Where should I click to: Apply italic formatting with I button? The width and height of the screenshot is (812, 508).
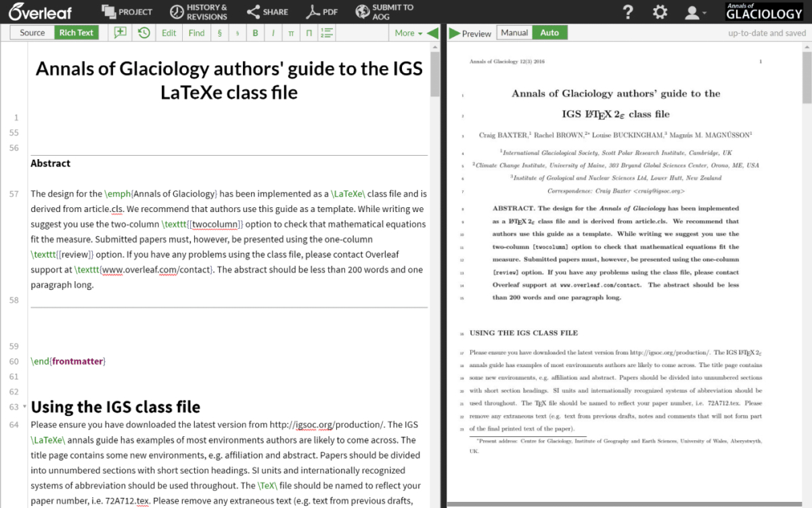pos(273,33)
